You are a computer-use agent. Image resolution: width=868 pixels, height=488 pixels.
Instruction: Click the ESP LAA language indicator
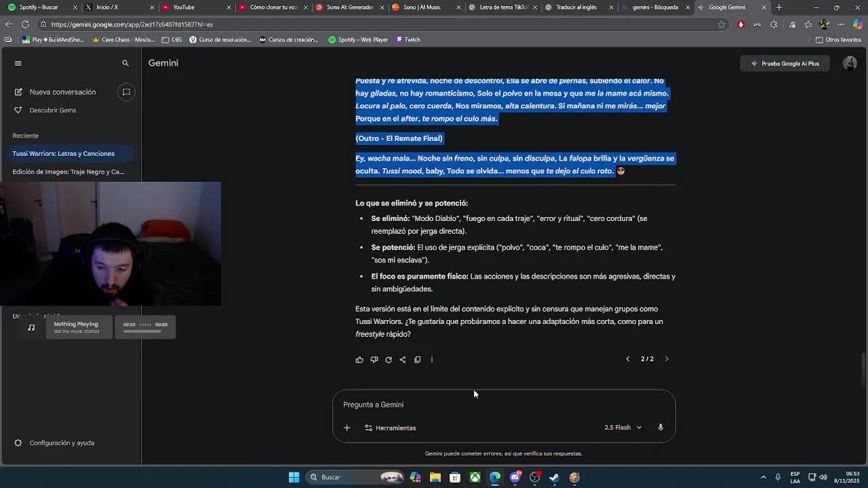point(795,477)
